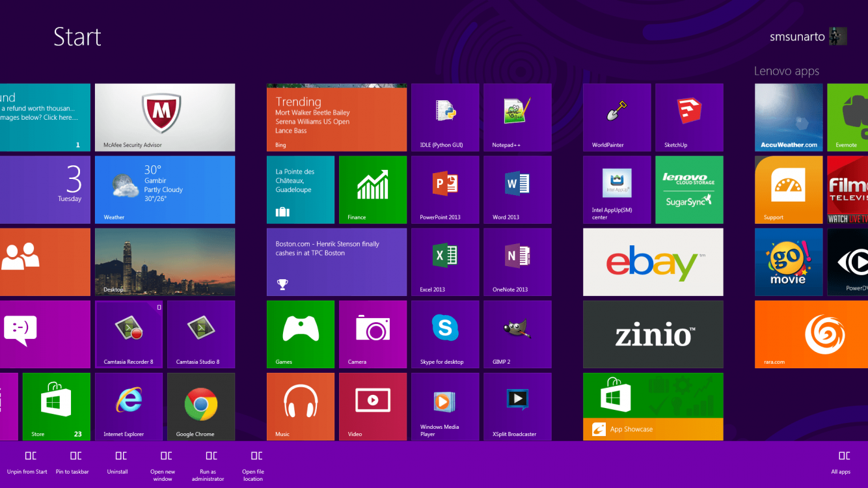Screen dimensions: 868x488
Task: Click Open file location
Action: pyautogui.click(x=253, y=467)
